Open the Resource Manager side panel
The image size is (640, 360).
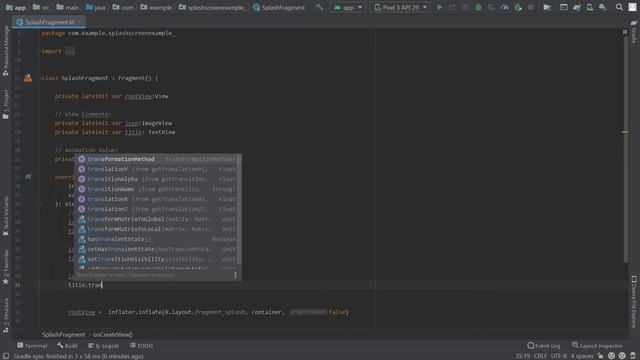click(6, 51)
